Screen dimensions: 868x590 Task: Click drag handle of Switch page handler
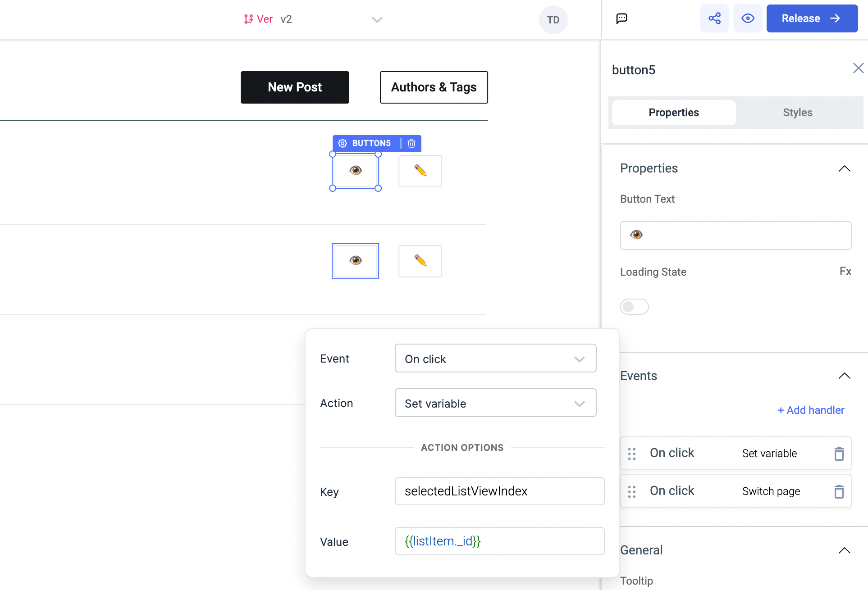tap(632, 491)
